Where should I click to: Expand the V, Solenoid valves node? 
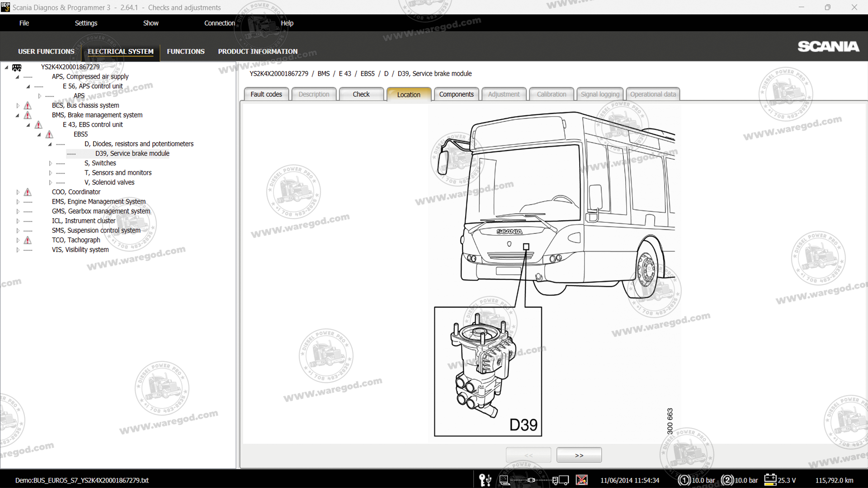(50, 183)
